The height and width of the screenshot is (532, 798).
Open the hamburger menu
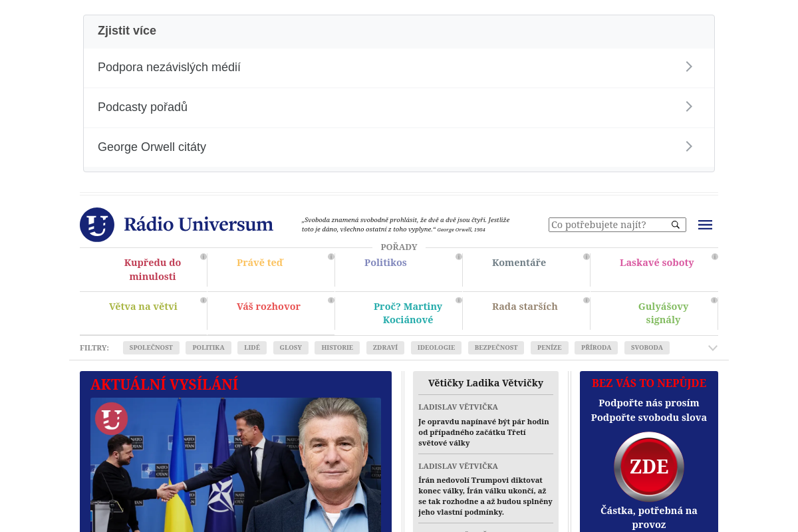click(x=705, y=225)
